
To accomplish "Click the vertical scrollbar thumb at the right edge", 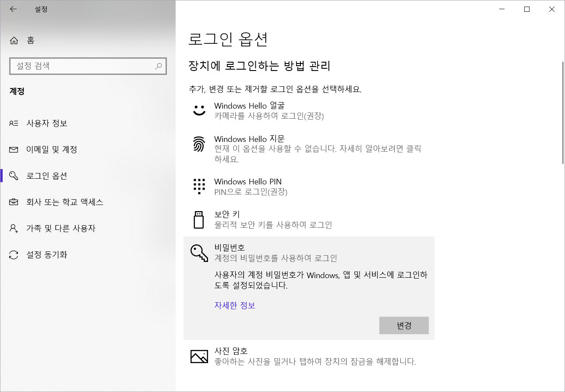I will click(563, 113).
